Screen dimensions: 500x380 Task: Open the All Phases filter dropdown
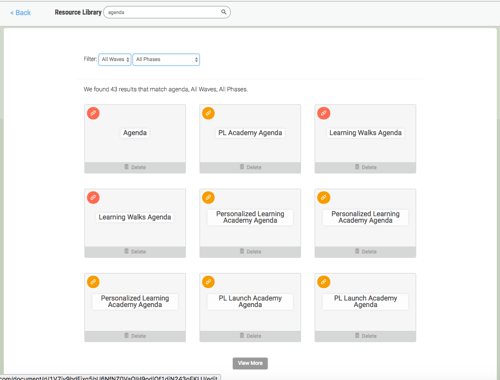coord(166,59)
